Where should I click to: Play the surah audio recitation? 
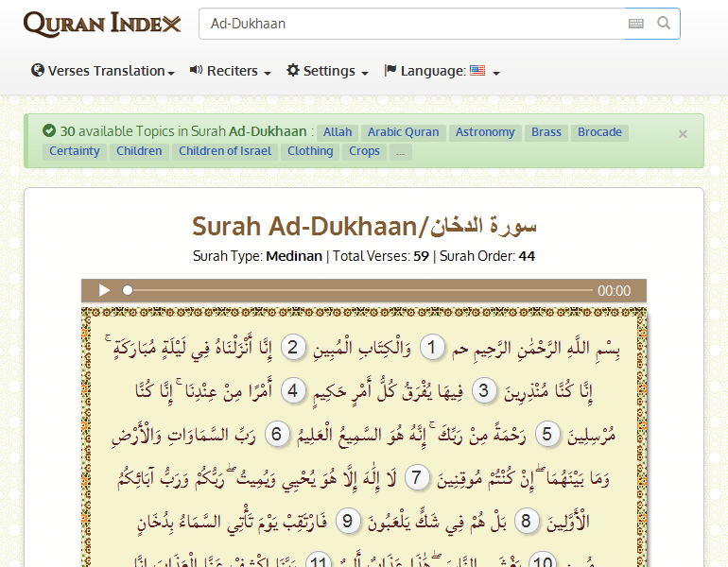[x=105, y=291]
